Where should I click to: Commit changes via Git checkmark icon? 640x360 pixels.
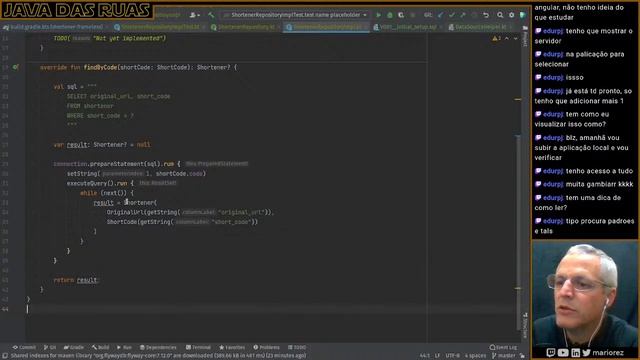pos(452,15)
